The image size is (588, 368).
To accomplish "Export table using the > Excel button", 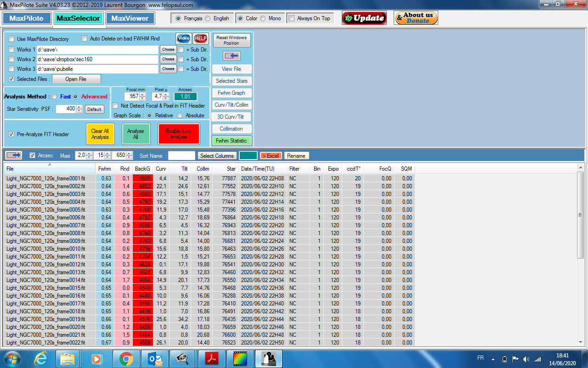I will coord(271,156).
